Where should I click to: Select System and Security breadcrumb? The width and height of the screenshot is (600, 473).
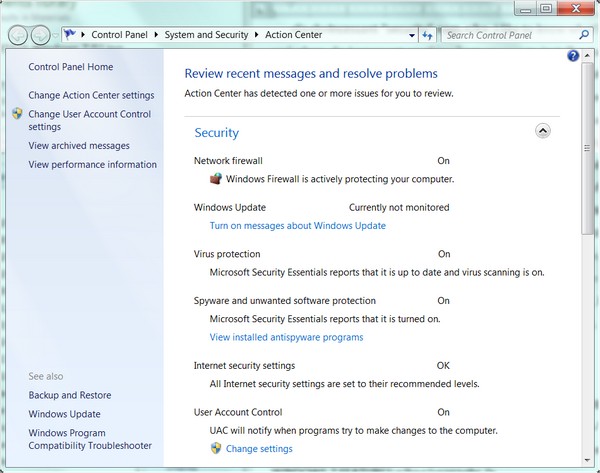pos(206,35)
